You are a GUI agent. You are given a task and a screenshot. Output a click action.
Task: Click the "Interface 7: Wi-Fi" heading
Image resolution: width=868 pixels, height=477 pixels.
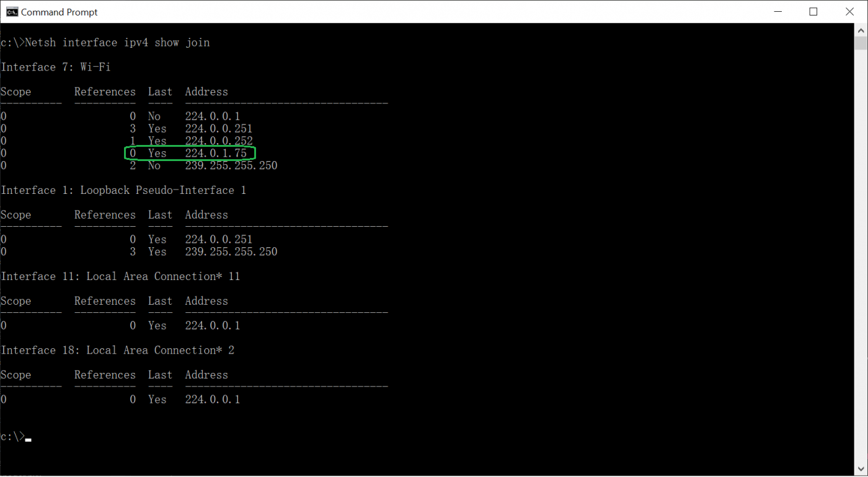click(x=56, y=67)
